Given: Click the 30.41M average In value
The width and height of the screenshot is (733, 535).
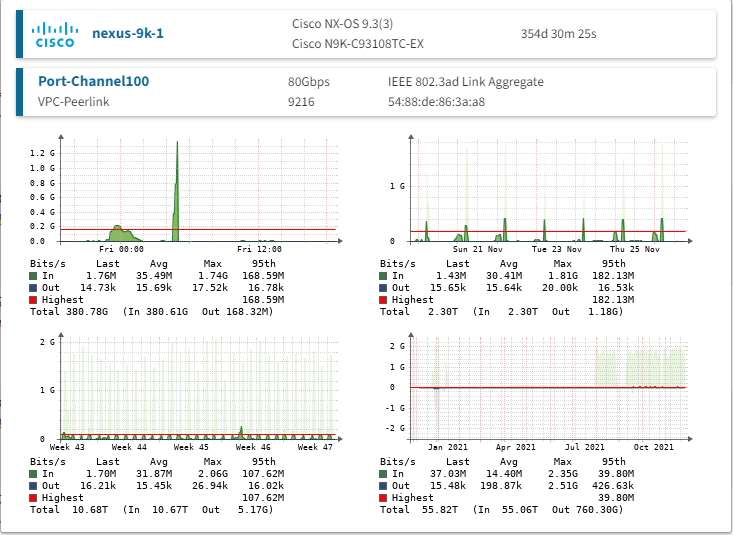Looking at the screenshot, I should coord(503,276).
